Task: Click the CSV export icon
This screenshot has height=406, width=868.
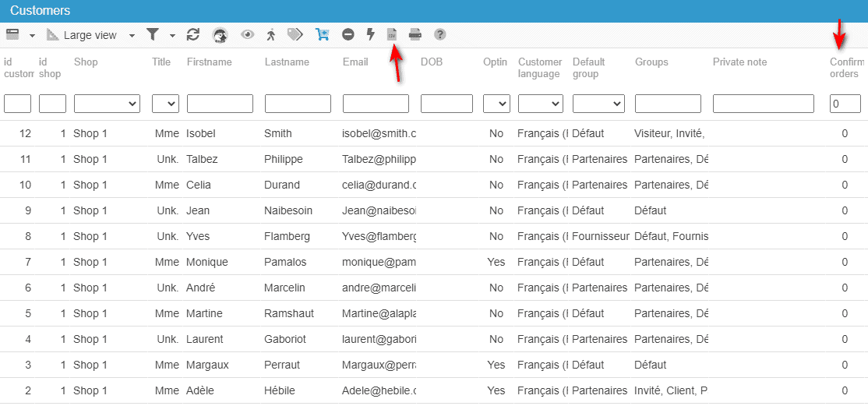Action: tap(393, 34)
